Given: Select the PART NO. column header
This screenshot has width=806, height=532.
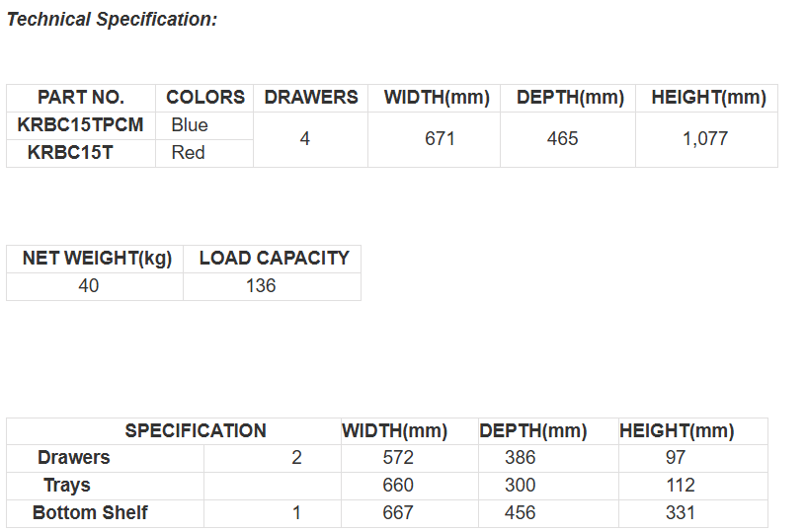Looking at the screenshot, I should (81, 98).
